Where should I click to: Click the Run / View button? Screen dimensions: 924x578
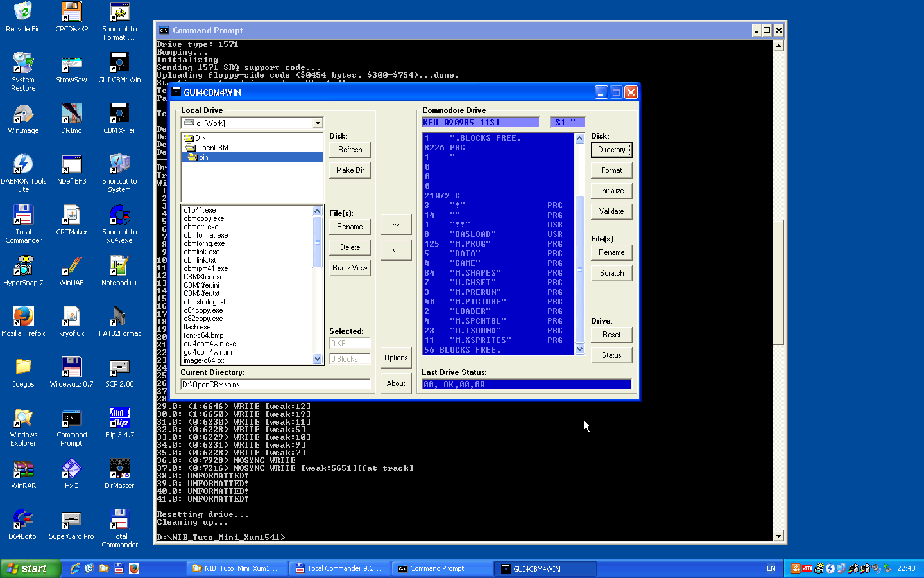click(x=350, y=268)
